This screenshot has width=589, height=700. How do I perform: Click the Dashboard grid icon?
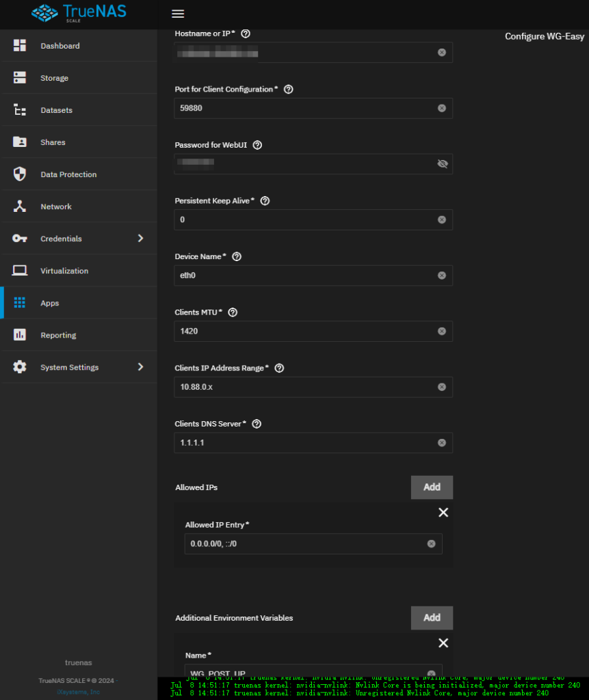pyautogui.click(x=20, y=45)
